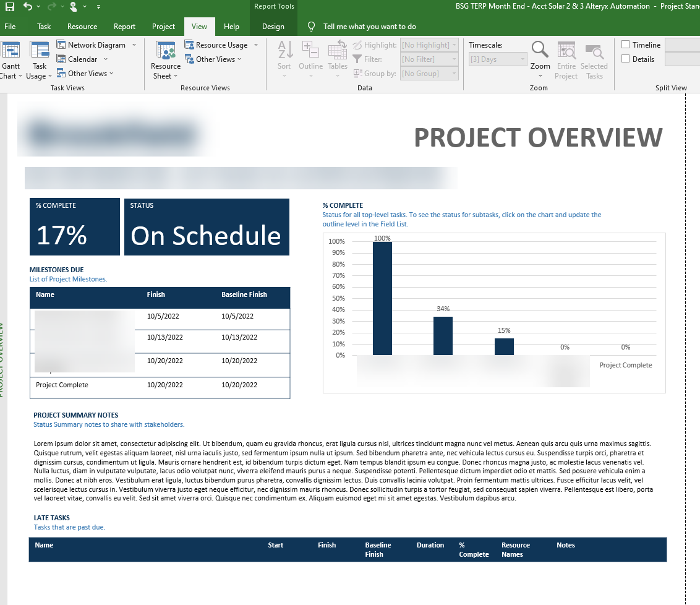The width and height of the screenshot is (700, 605).
Task: Click the 15% bar in the chart
Action: coord(504,346)
